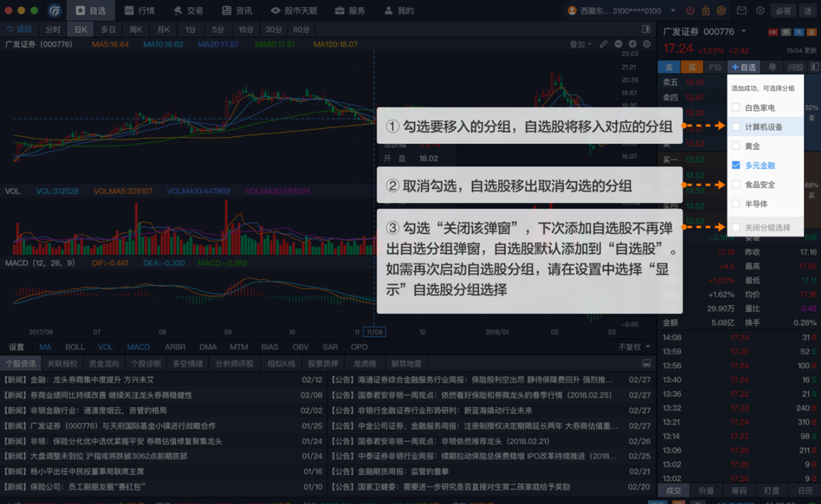The image size is (821, 504).
Task: Check 关闭分组选择 option
Action: [735, 227]
